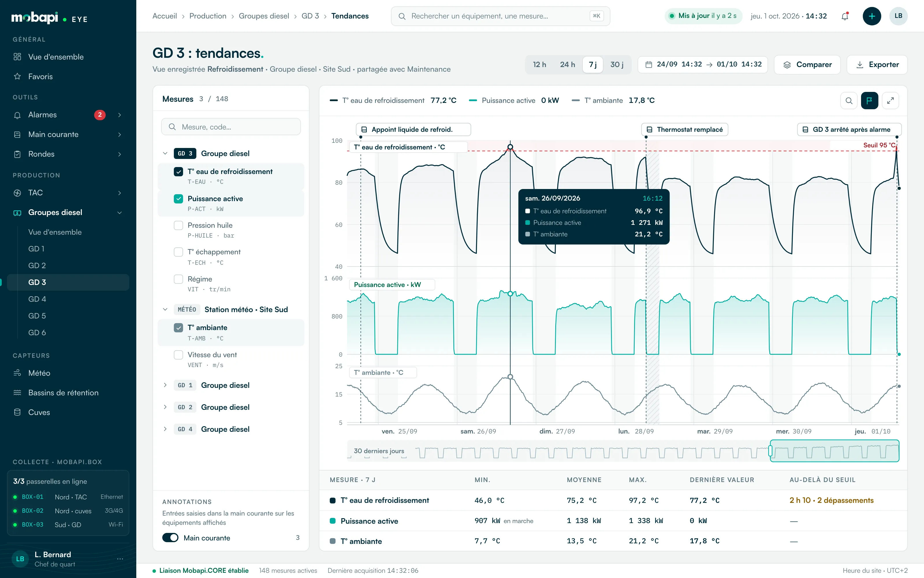Screen dimensions: 924x578
Task: Uncheck Puissance active measure
Action: point(178,199)
